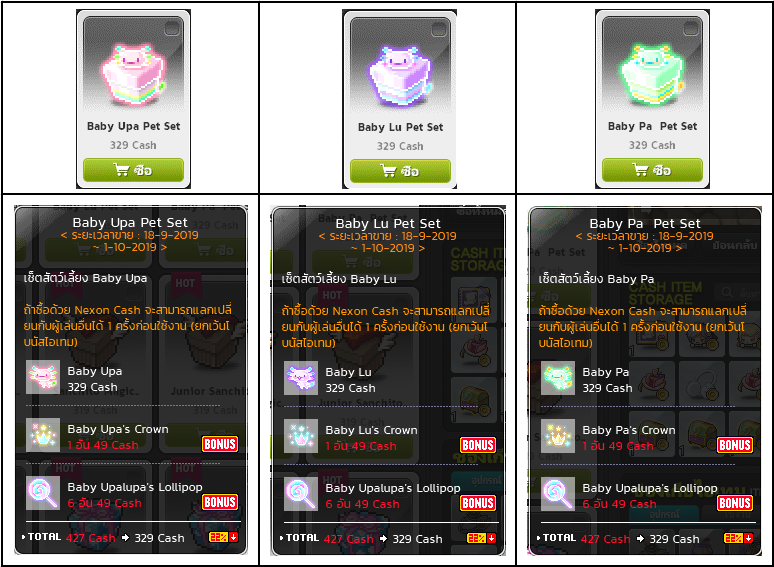774x567 pixels.
Task: Click the BONUS badge beside Baby Pa's lollipop
Action: (735, 503)
